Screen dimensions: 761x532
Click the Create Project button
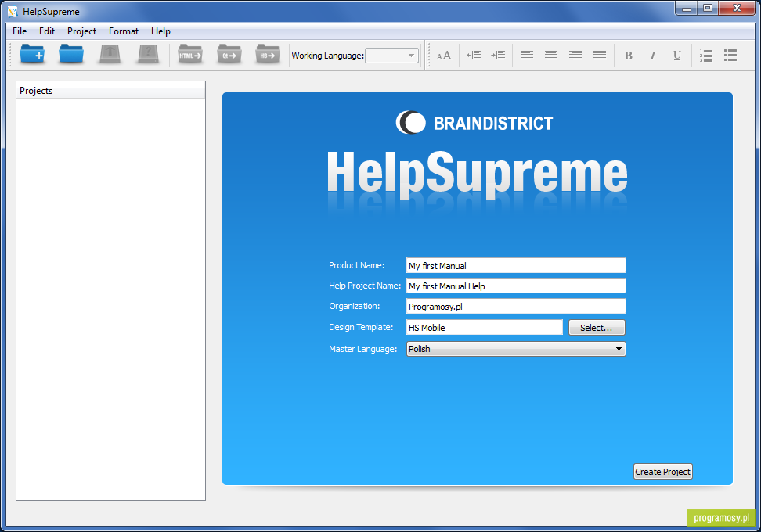coord(662,472)
